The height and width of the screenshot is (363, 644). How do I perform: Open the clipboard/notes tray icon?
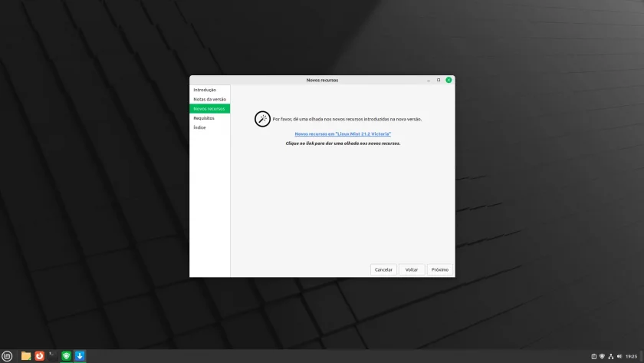coord(593,356)
